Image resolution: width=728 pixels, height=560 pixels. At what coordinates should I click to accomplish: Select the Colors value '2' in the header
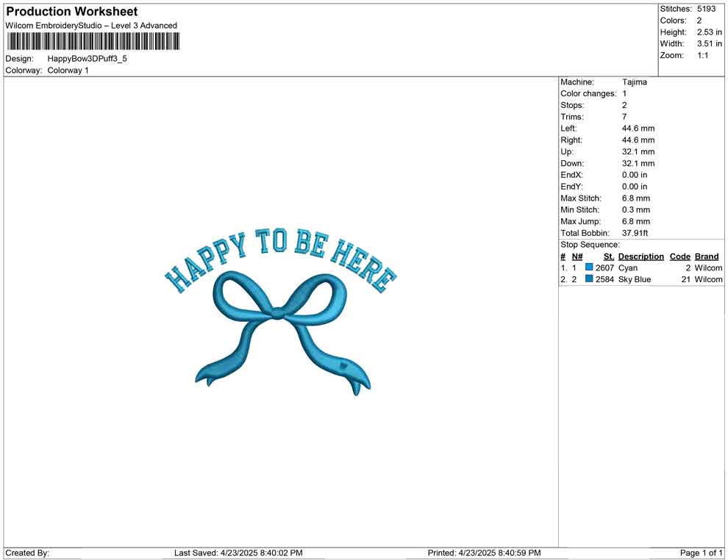[699, 21]
